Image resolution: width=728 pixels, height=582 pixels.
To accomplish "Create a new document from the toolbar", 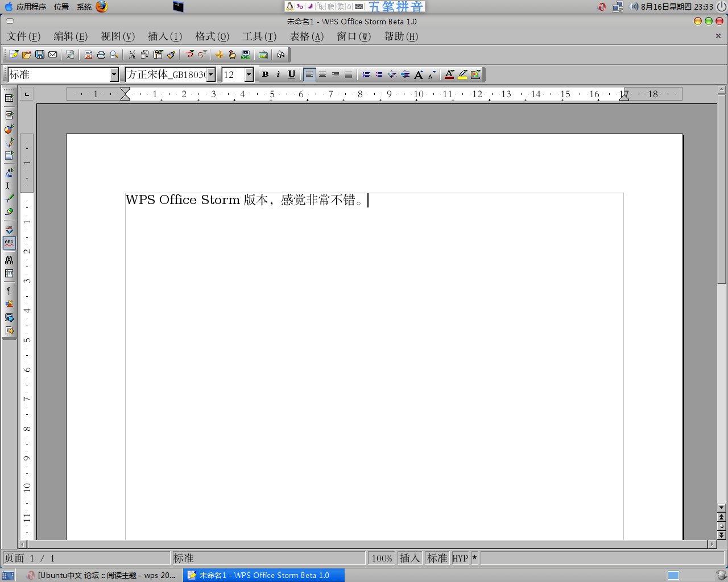I will tap(14, 55).
